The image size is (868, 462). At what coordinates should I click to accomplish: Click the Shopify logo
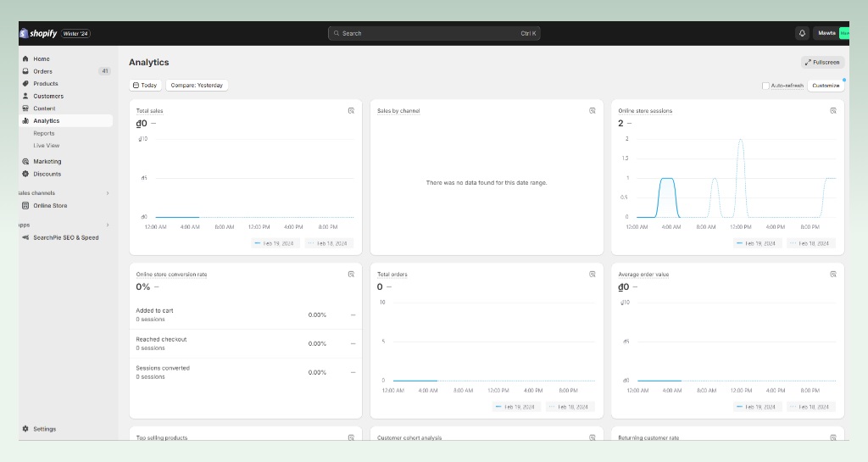coord(38,33)
